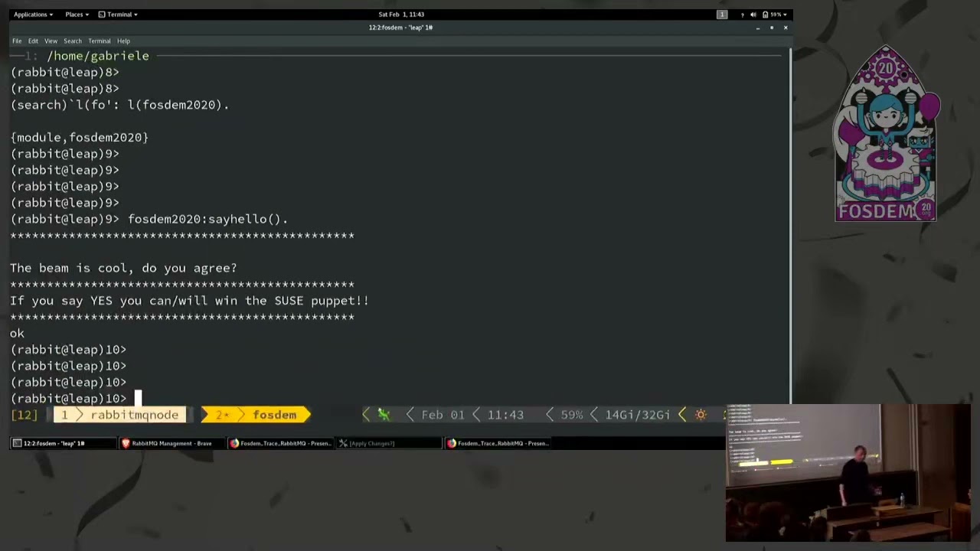Click the cursor at the last prompt

point(139,399)
